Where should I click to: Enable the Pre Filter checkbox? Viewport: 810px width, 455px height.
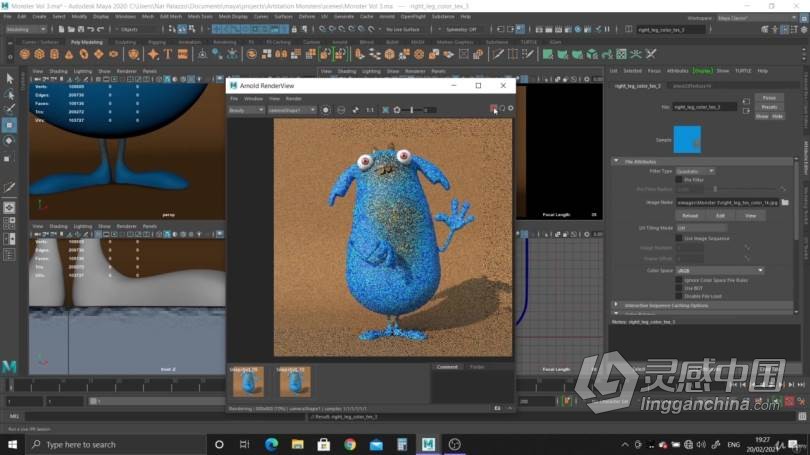(x=679, y=180)
